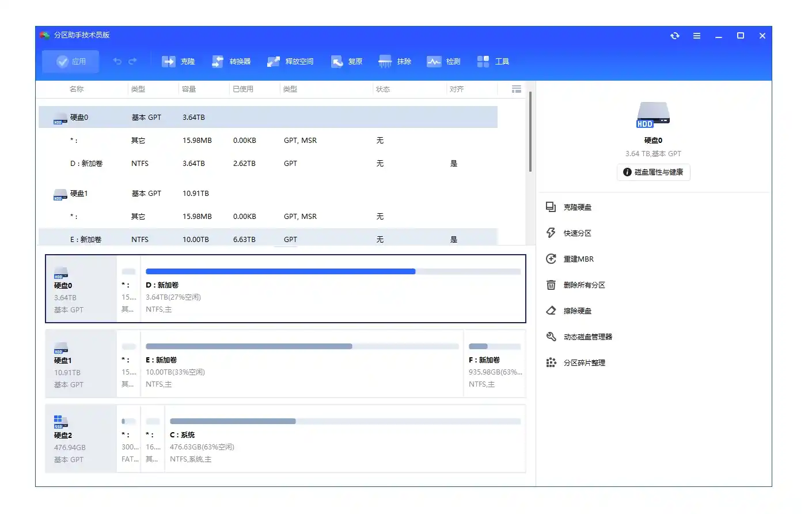Open the 抹除 wipe tool
Image resolution: width=812 pixels, height=514 pixels.
coord(395,62)
